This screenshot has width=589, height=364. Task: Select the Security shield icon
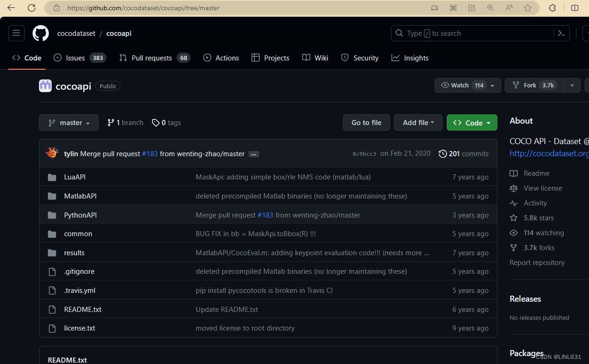point(344,58)
